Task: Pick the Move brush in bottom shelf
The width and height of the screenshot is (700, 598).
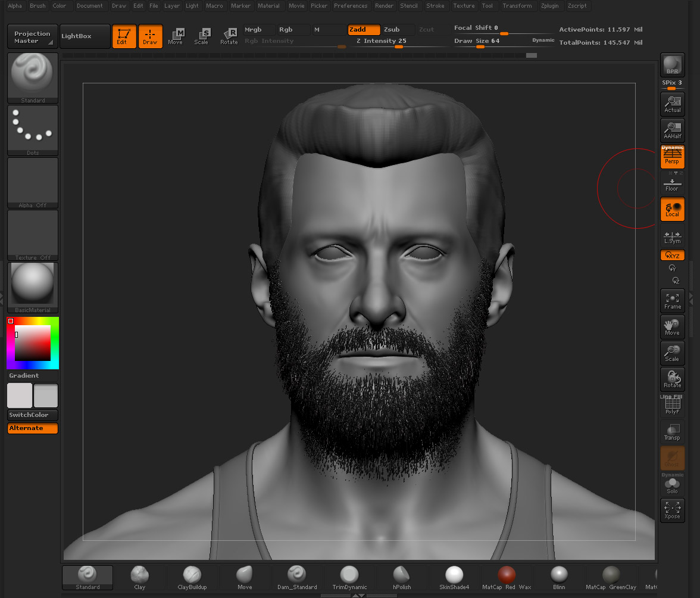Action: (x=245, y=578)
